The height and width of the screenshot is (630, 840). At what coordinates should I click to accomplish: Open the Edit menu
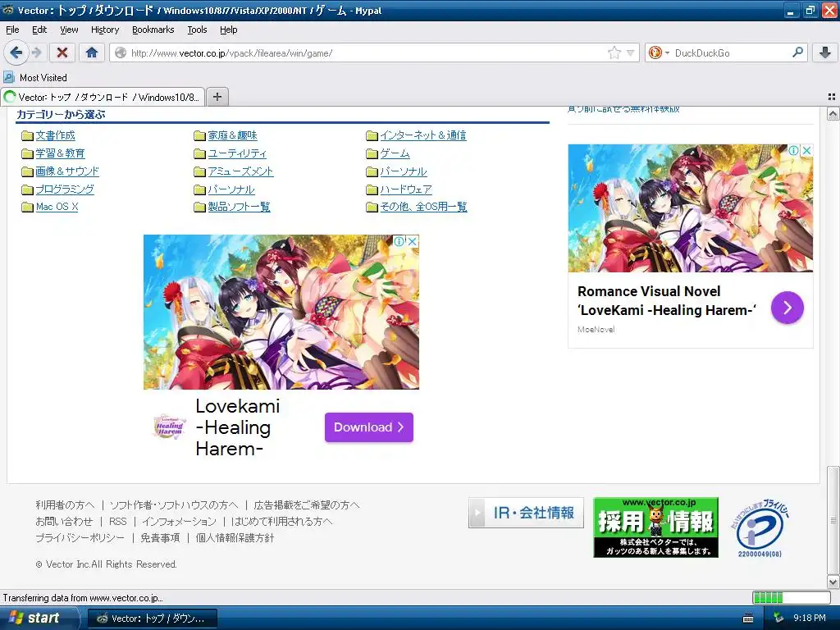click(x=39, y=30)
